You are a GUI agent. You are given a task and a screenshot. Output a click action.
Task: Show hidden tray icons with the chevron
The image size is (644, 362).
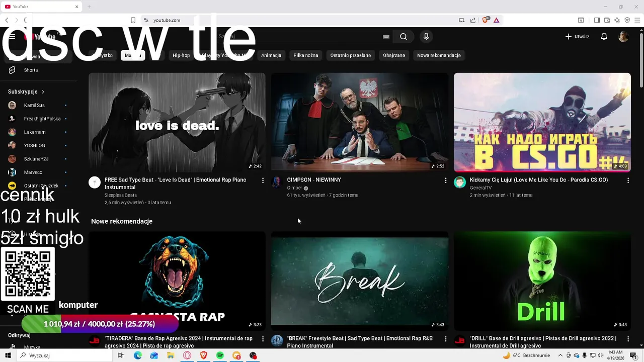click(560, 355)
